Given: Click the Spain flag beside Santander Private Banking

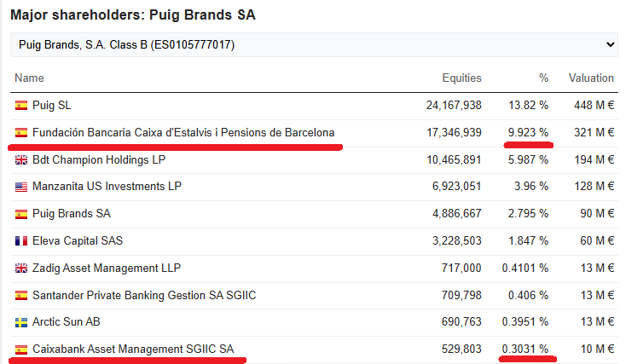Looking at the screenshot, I should pyautogui.click(x=21, y=295).
